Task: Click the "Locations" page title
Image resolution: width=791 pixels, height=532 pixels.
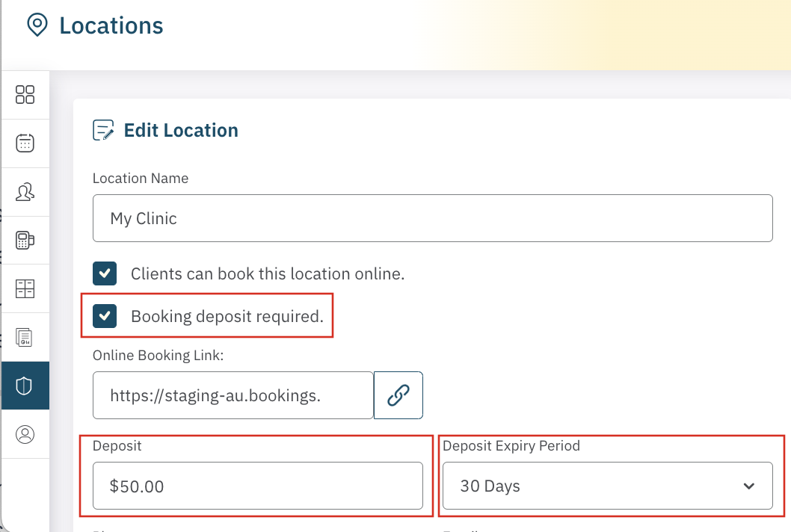Action: 111,25
